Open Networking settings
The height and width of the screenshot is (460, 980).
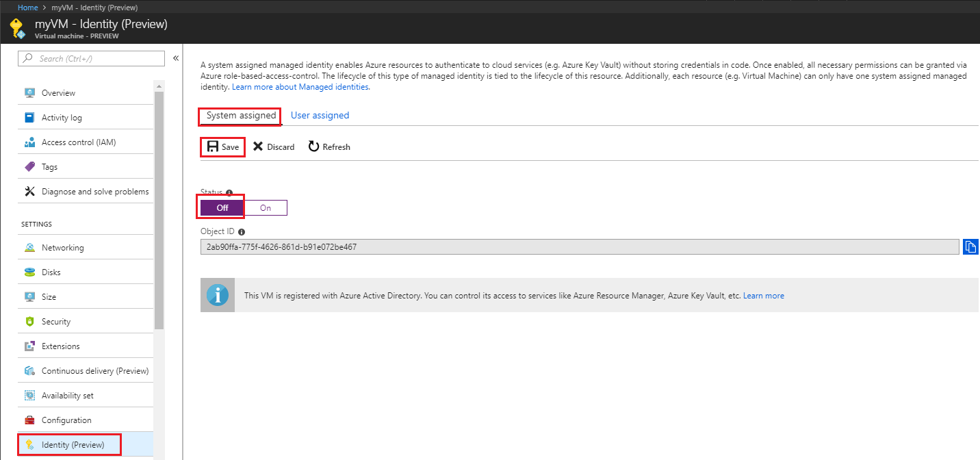[x=62, y=248]
